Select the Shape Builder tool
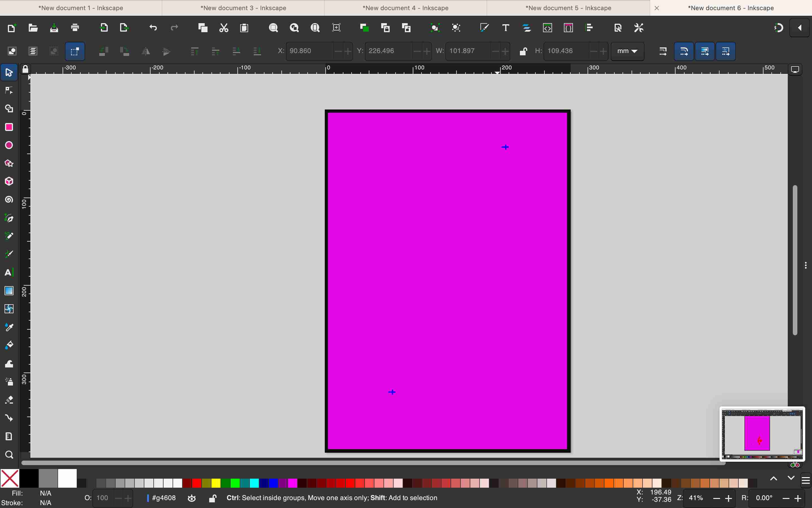Image resolution: width=812 pixels, height=508 pixels. coord(9,109)
